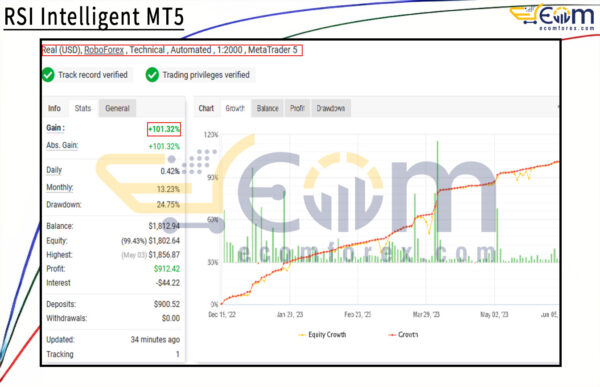
Task: Click the green check beside Trading privileges
Action: pos(152,75)
